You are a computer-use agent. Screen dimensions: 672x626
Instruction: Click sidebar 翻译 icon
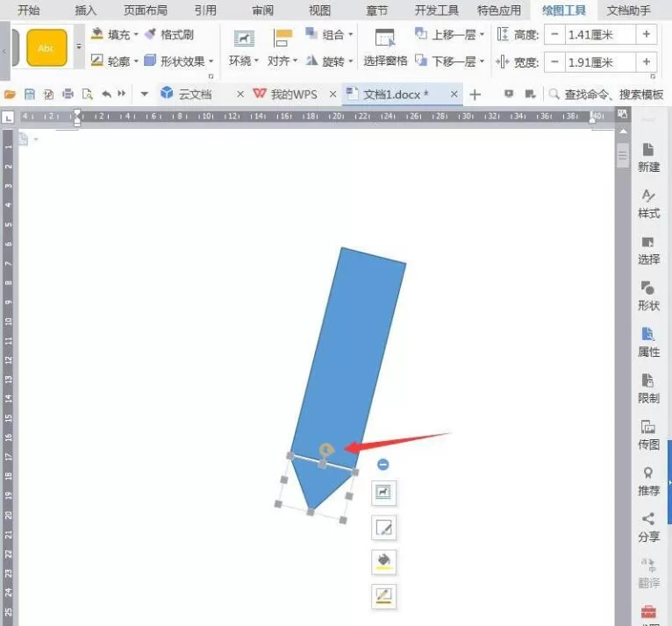click(648, 573)
